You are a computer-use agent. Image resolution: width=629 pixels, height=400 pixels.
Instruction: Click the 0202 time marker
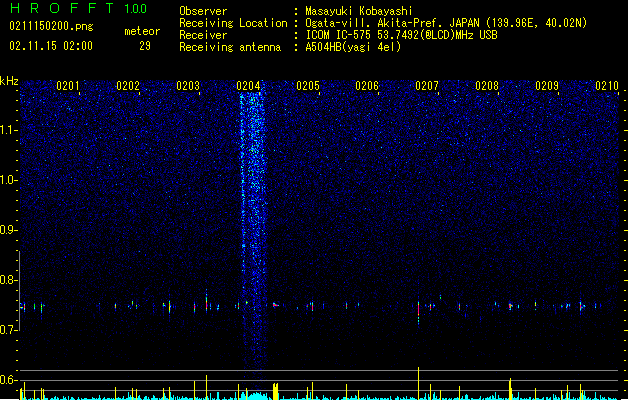pos(128,85)
